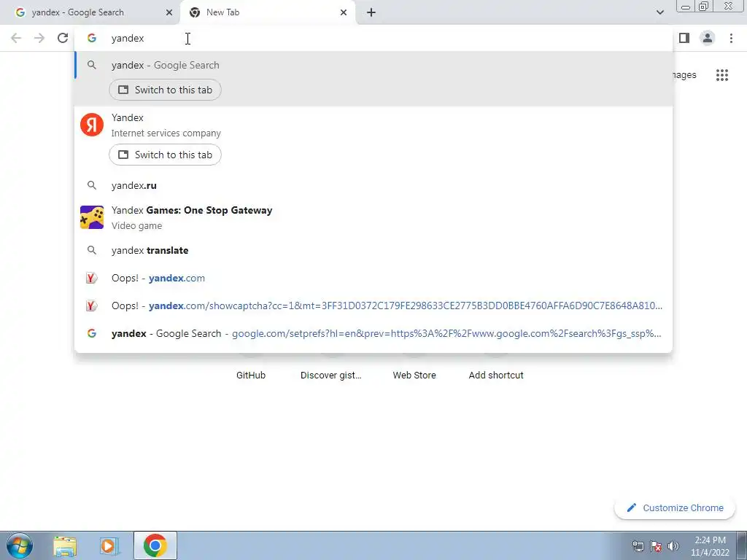
Task: Open the Google apps grid
Action: (722, 75)
